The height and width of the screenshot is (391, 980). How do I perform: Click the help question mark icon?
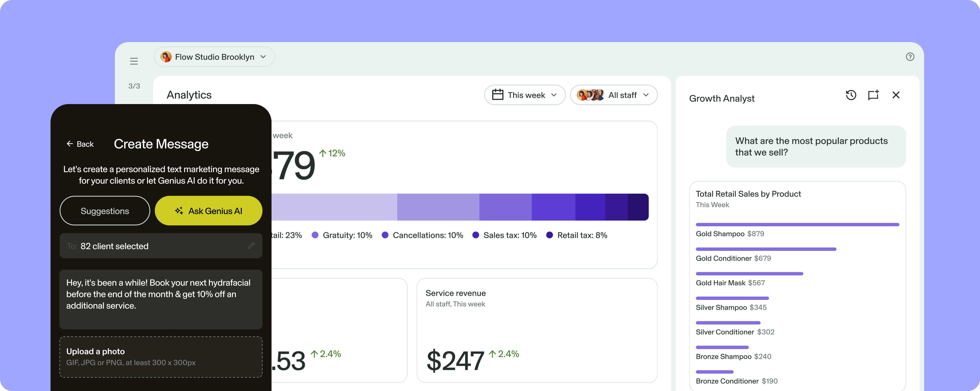(x=910, y=57)
